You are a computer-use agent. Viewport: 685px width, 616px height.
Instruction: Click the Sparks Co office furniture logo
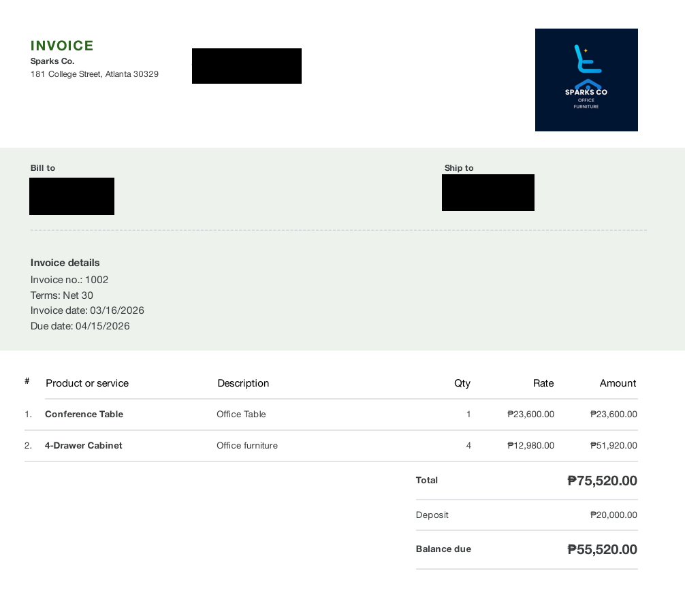(586, 80)
